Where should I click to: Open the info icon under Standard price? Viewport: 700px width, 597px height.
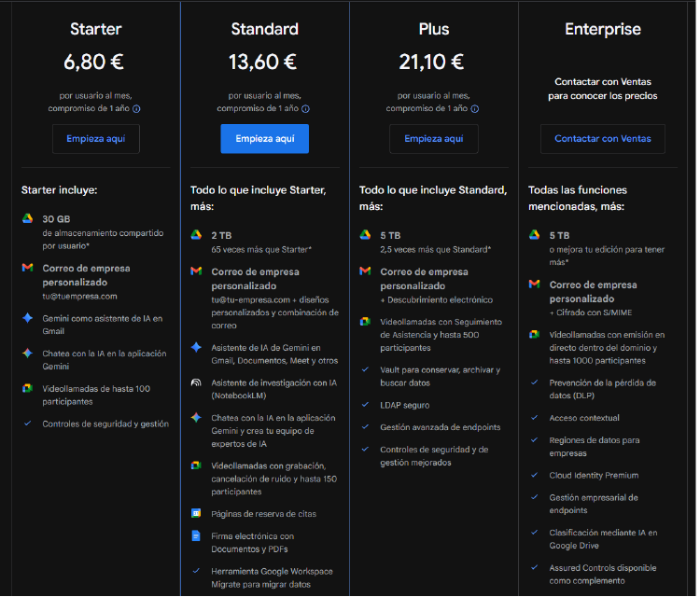click(x=305, y=108)
